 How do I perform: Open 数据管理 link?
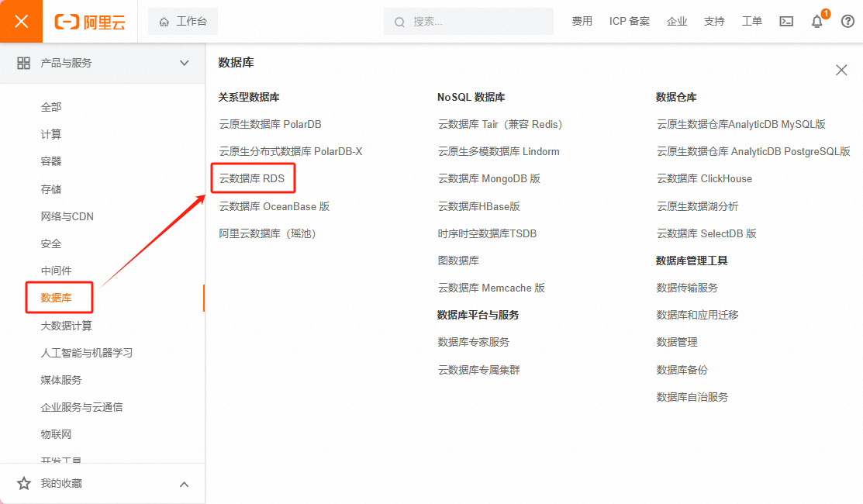click(676, 342)
